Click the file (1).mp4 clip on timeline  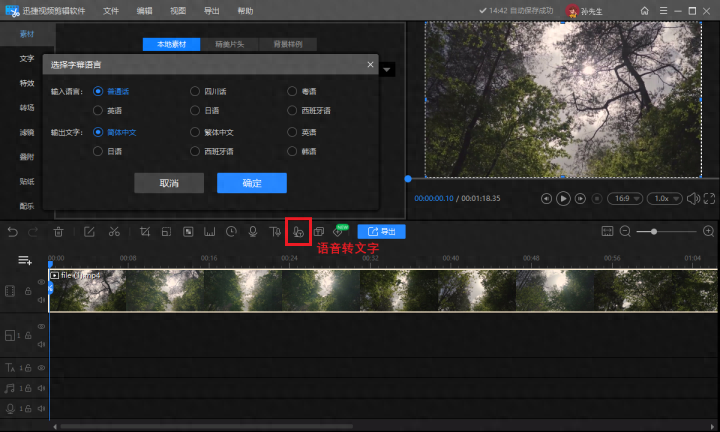383,291
